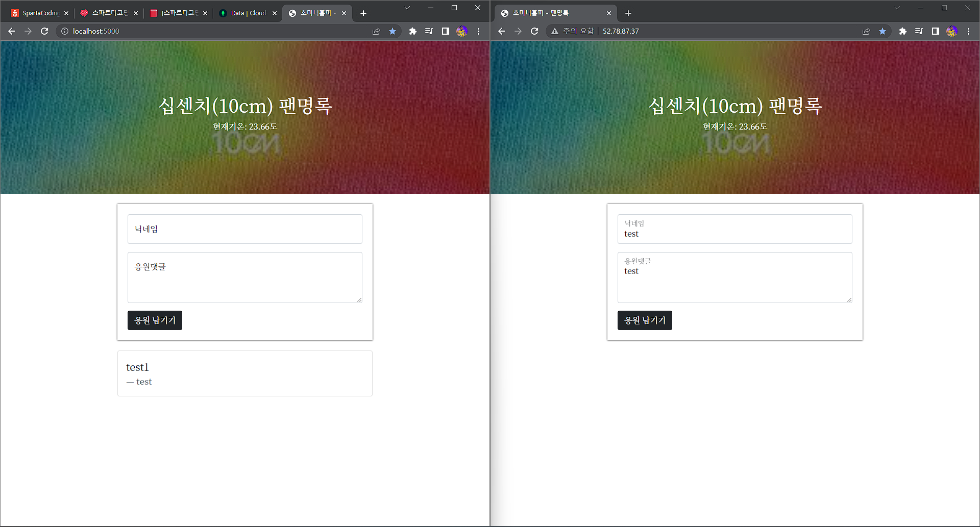Click 응원 남기기 button on localhost page
Viewport: 980px width, 527px height.
click(155, 320)
